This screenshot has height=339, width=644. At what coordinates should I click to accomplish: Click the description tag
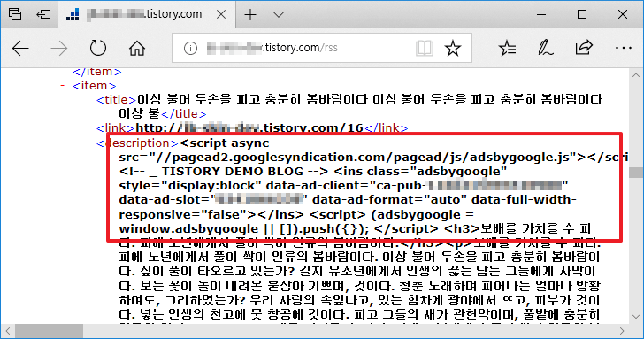(138, 143)
